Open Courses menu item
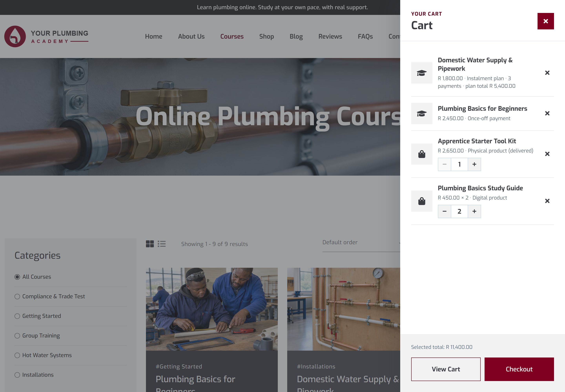This screenshot has width=565, height=392. [232, 36]
